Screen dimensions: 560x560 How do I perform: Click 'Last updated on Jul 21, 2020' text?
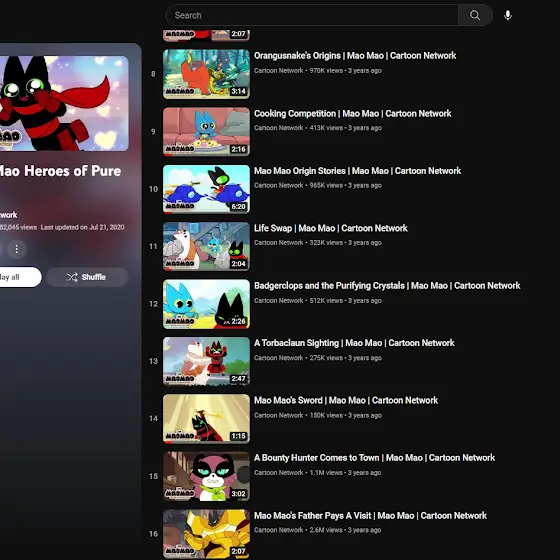[x=82, y=228]
